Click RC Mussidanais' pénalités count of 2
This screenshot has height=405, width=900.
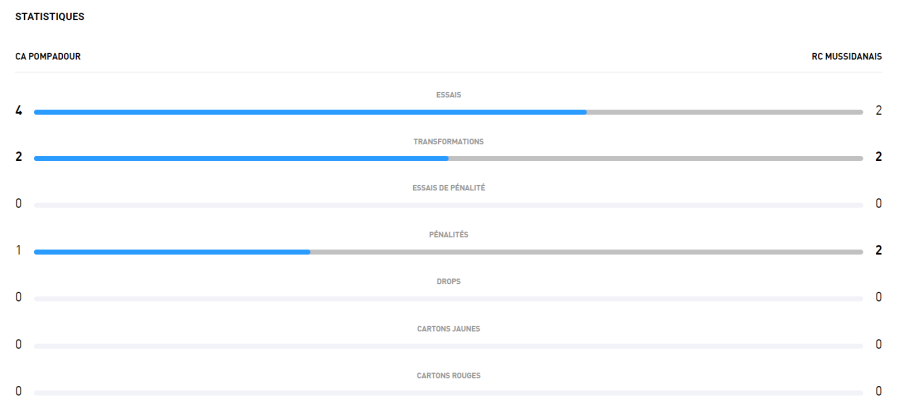click(x=878, y=250)
